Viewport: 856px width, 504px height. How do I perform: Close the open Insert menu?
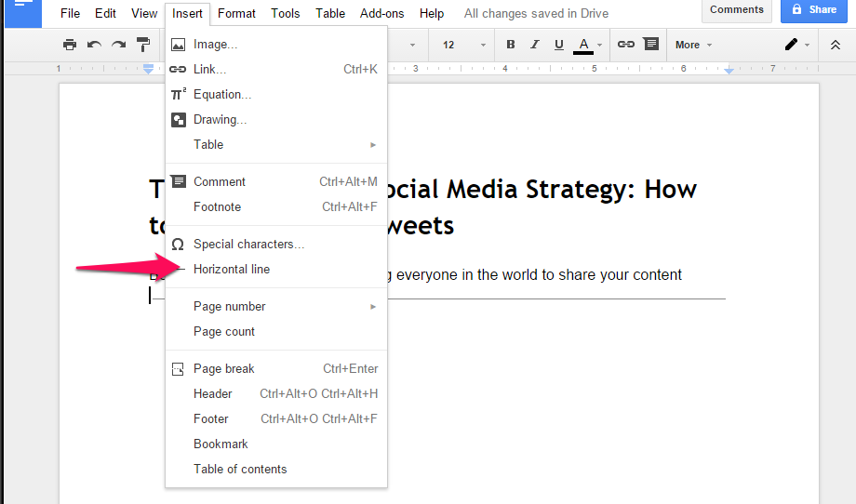187,14
